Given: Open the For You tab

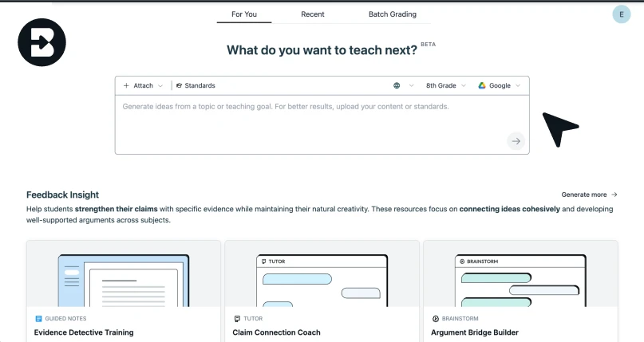Looking at the screenshot, I should 244,14.
